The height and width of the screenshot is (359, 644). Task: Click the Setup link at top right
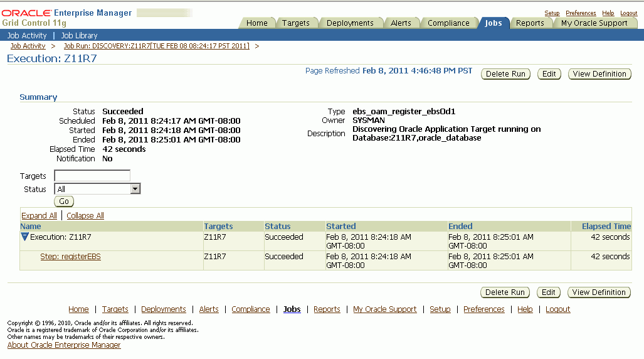pos(552,13)
